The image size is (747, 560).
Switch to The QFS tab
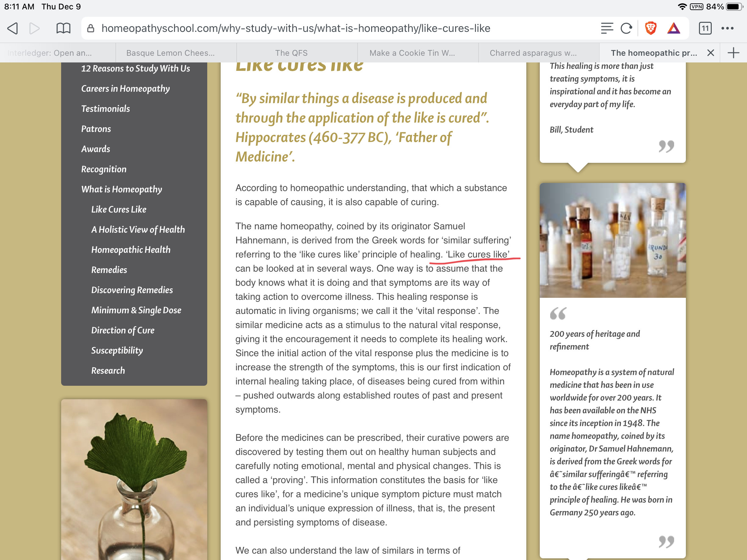291,53
